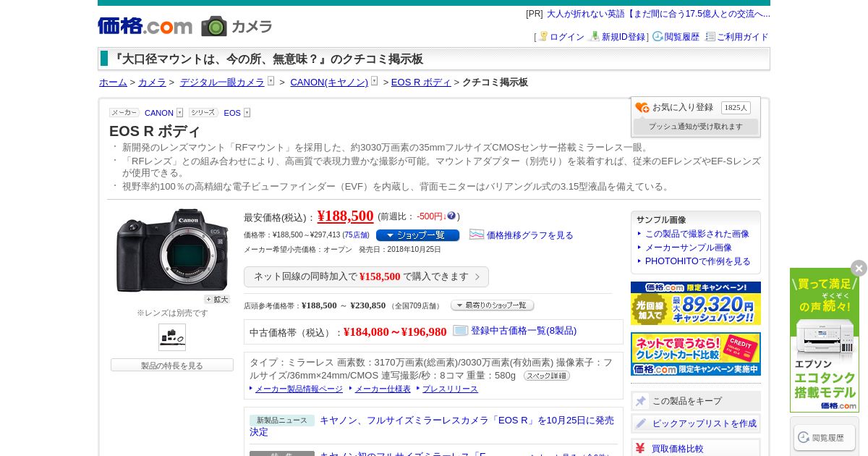The width and height of the screenshot is (868, 456).
Task: Open PHOTOHITOで作例を見る link
Action: click(698, 261)
